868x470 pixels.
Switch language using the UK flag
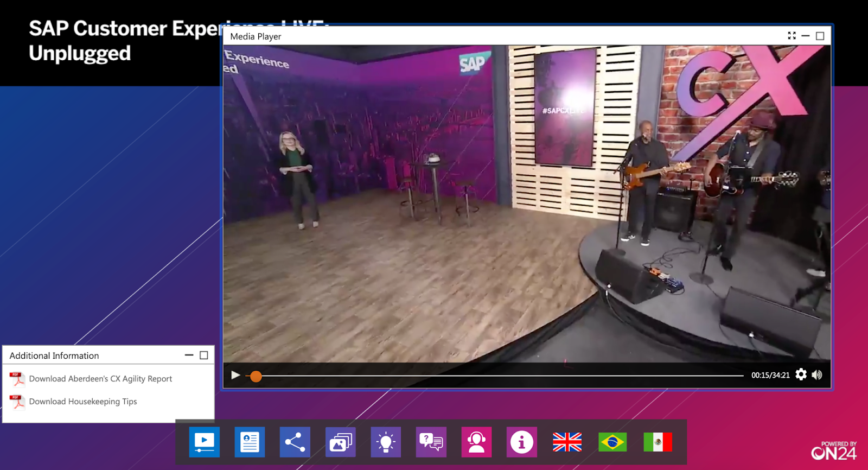coord(567,442)
